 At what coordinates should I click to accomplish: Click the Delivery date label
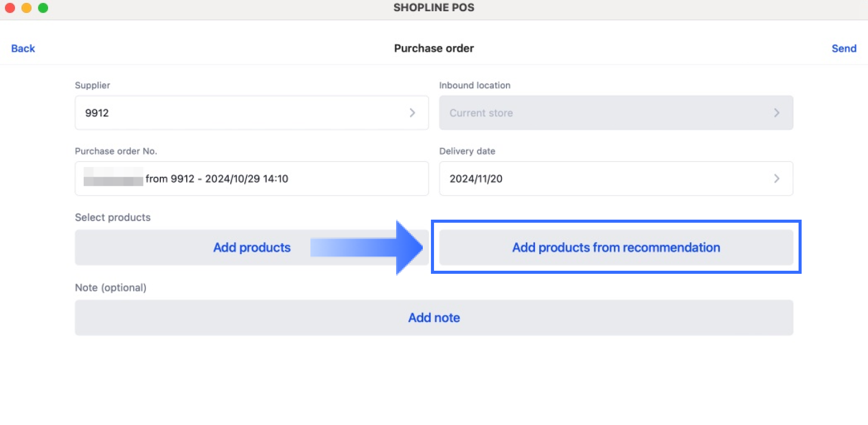[467, 151]
